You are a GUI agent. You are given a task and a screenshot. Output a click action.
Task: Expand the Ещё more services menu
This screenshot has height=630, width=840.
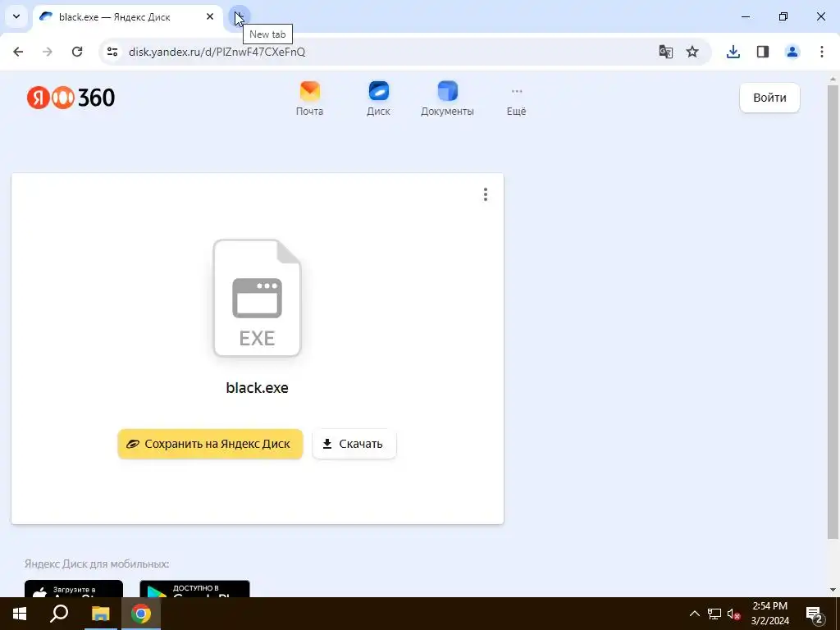[517, 102]
